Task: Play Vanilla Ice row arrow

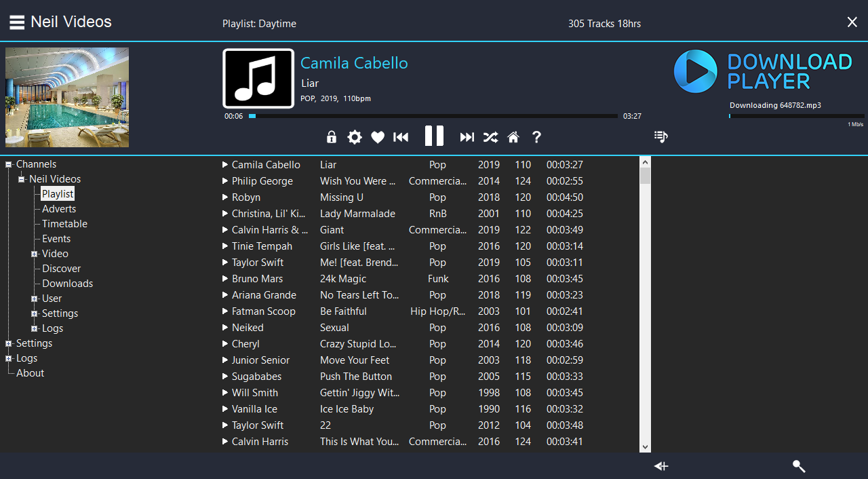Action: [225, 409]
